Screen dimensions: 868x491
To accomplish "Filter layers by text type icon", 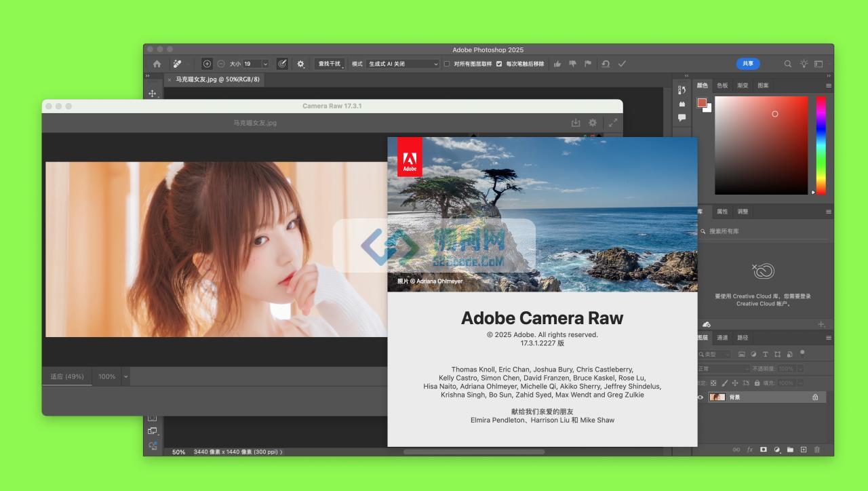I will (766, 354).
